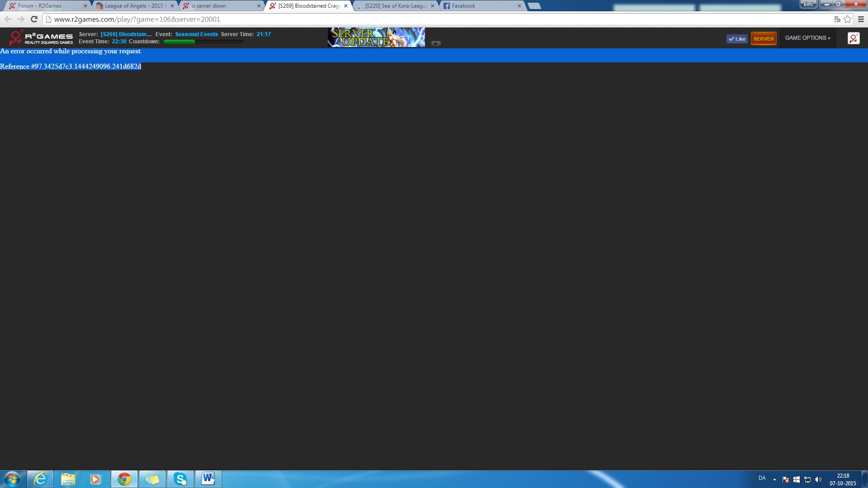Expand the GAME OPTIONS dropdown

[807, 38]
